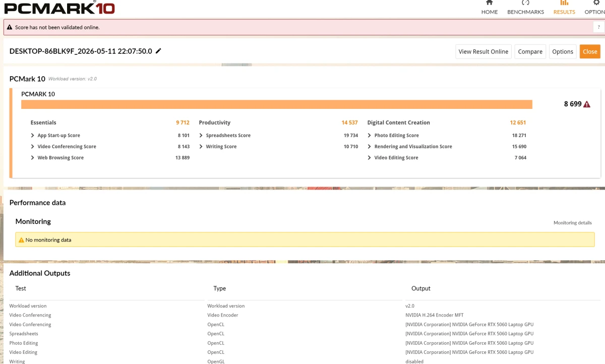Click the warning triangle in validation banner

pyautogui.click(x=10, y=27)
